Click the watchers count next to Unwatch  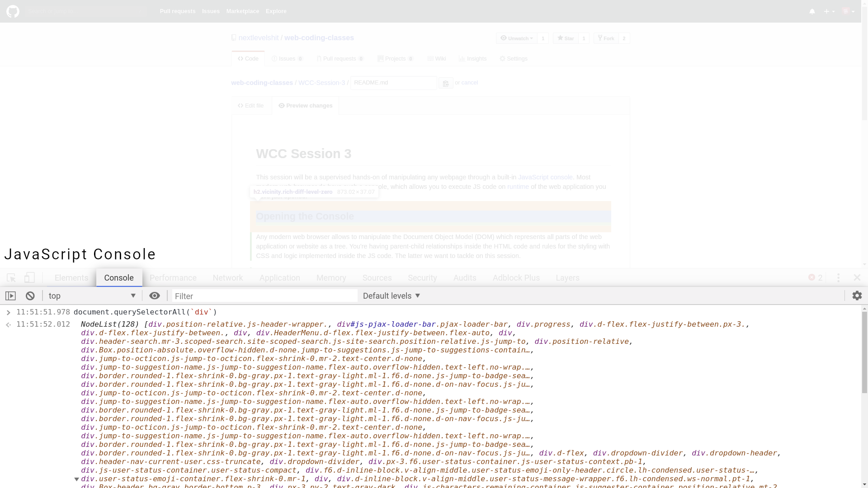(x=543, y=38)
